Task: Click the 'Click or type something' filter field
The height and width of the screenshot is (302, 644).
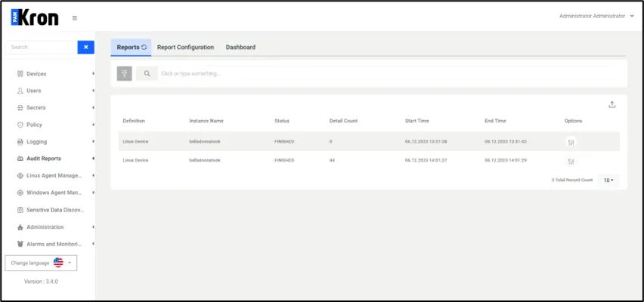Action: pyautogui.click(x=388, y=73)
